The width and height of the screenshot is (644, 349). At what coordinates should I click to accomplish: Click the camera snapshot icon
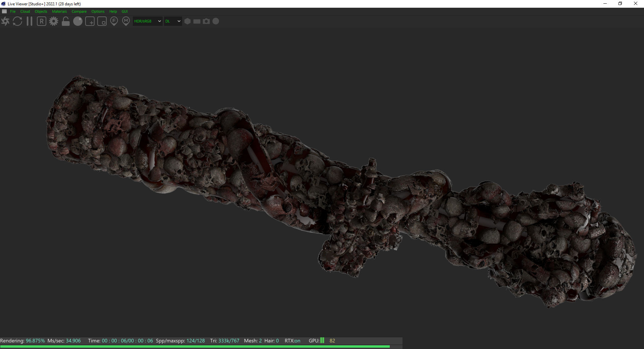pos(206,21)
